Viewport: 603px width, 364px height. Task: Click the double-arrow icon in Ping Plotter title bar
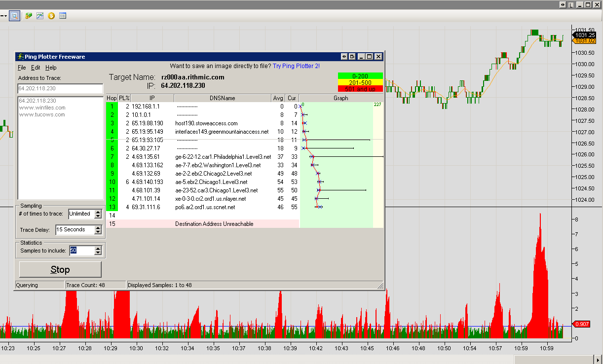tap(344, 57)
